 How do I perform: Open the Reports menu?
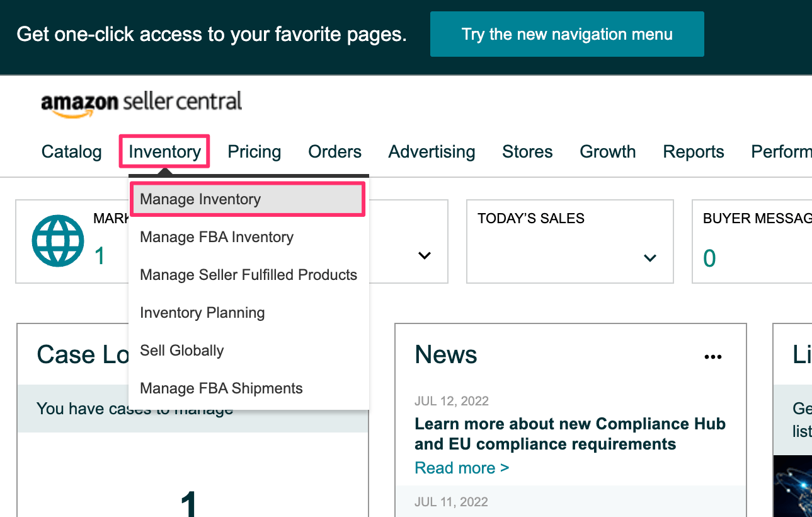point(693,151)
